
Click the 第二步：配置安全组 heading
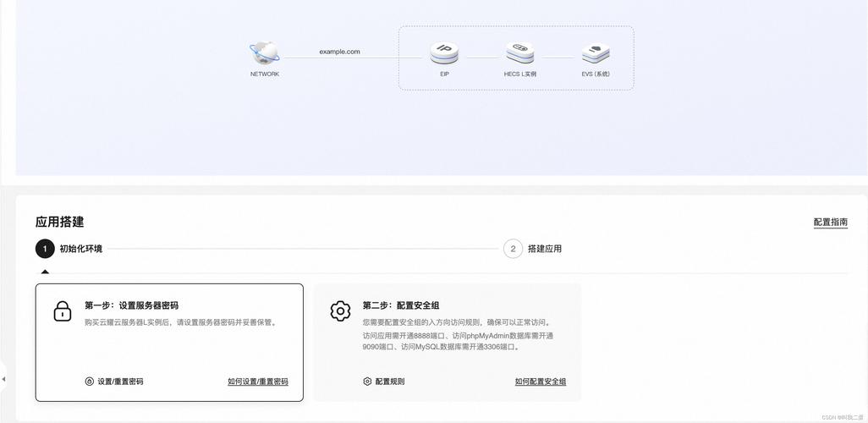tap(401, 305)
